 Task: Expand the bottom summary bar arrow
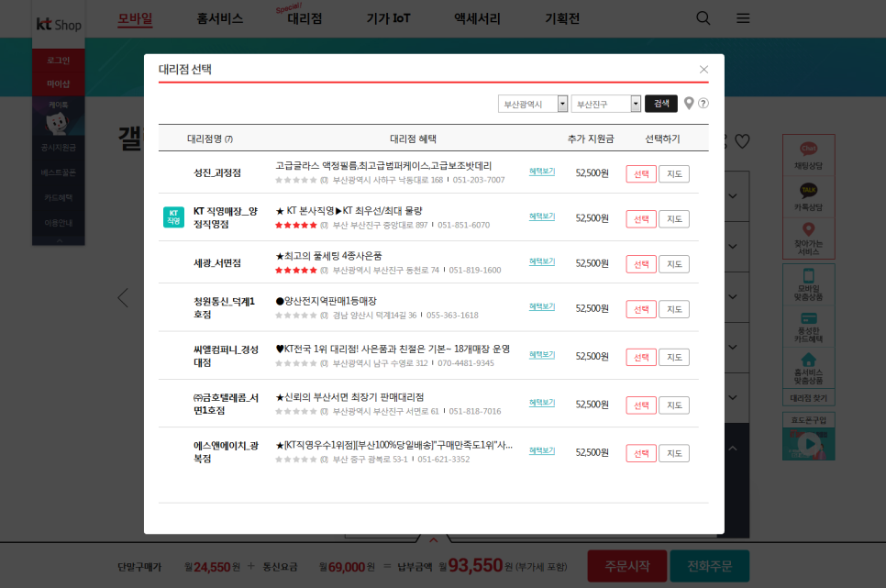[x=434, y=540]
